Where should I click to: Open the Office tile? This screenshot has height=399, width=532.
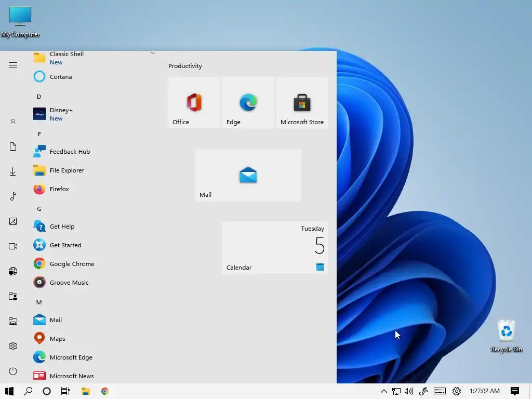(194, 102)
